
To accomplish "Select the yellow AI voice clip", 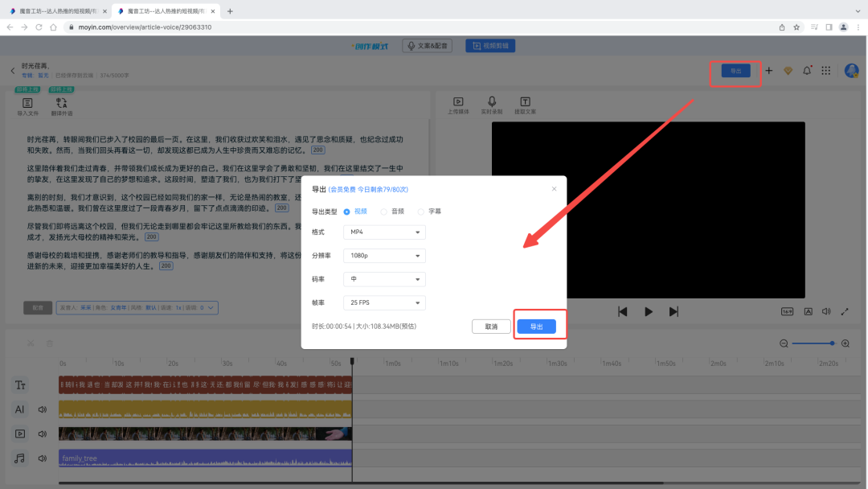I will click(x=206, y=409).
